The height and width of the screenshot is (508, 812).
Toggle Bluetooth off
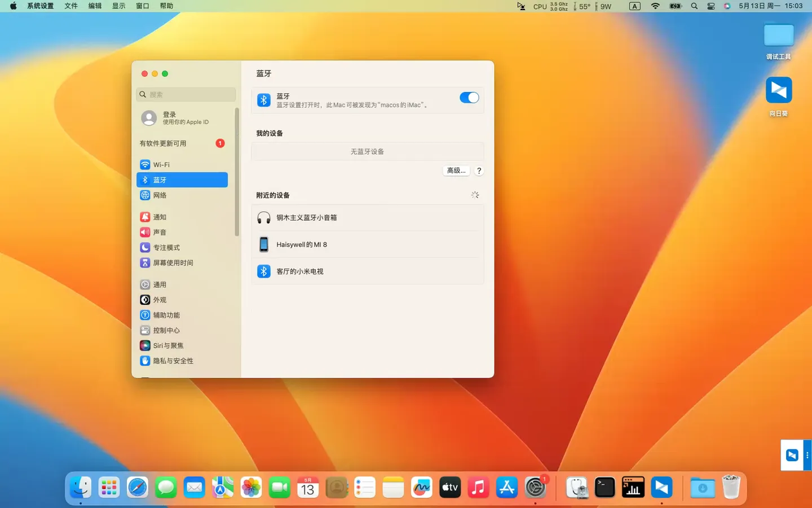click(469, 98)
